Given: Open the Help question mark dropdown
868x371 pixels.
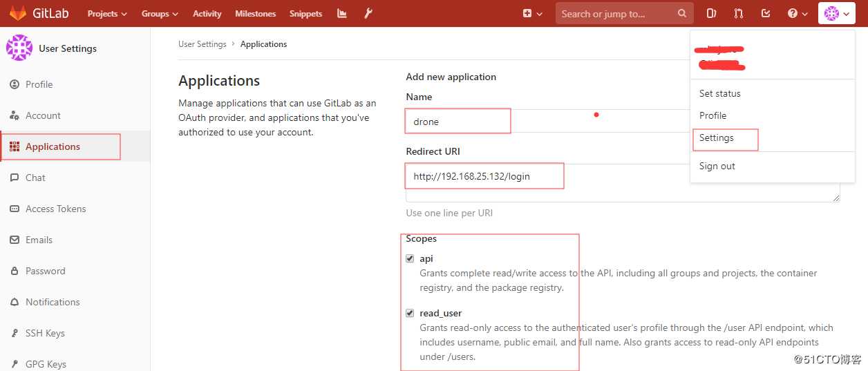Looking at the screenshot, I should point(798,13).
